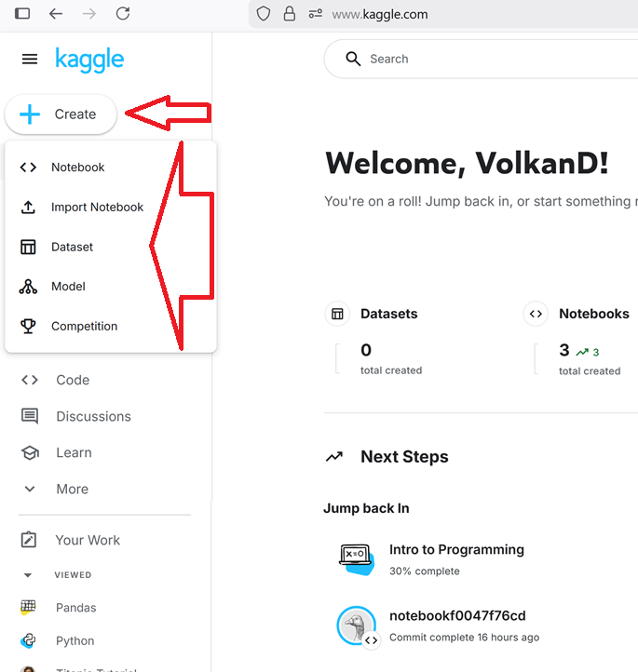Open the Discussions sidebar link

pyautogui.click(x=93, y=416)
